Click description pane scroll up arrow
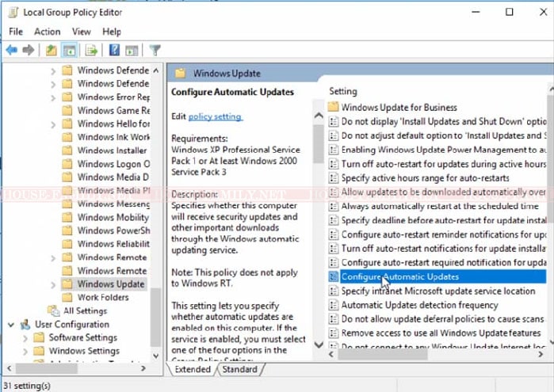The width and height of the screenshot is (554, 392). (x=319, y=116)
